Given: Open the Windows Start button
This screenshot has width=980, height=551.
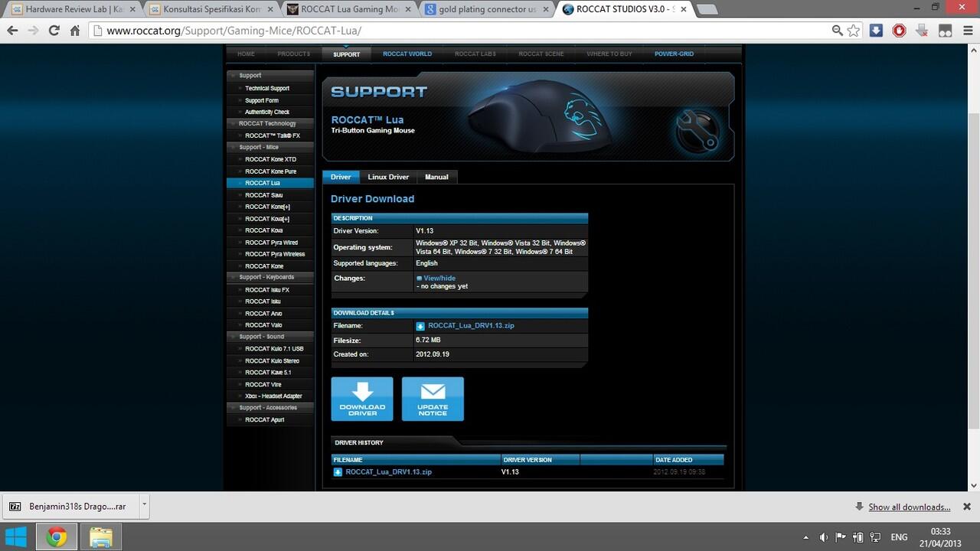Looking at the screenshot, I should coord(16,536).
